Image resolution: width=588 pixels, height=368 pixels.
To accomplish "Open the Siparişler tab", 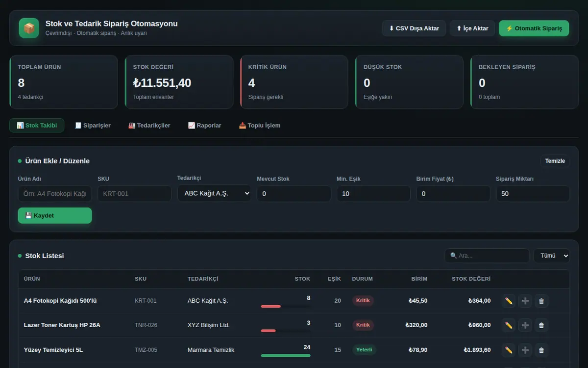I will tap(93, 126).
